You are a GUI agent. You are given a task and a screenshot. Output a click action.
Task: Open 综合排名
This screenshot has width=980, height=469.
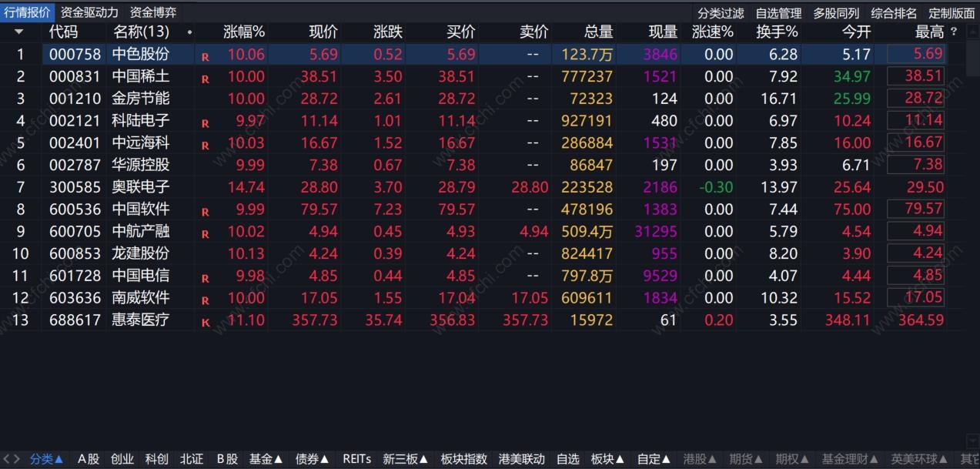(894, 13)
